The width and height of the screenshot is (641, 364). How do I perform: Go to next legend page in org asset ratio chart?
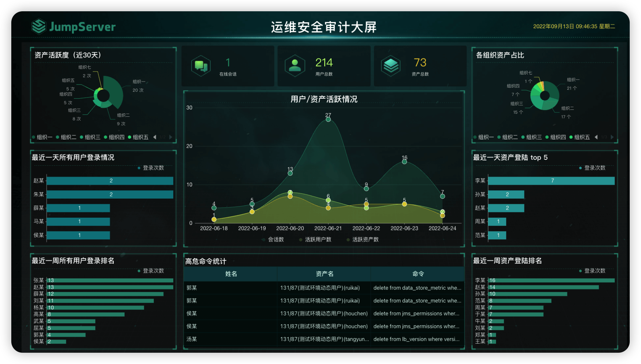pos(612,137)
